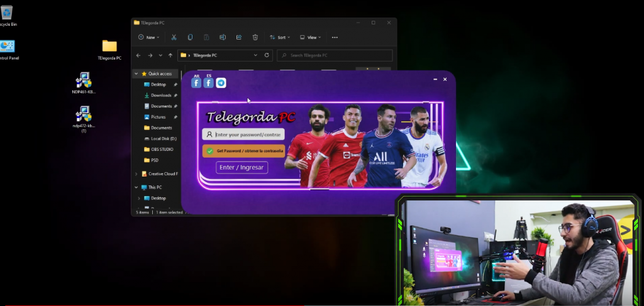
Task: Expand the Creative Cloud Files node
Action: pos(136,174)
